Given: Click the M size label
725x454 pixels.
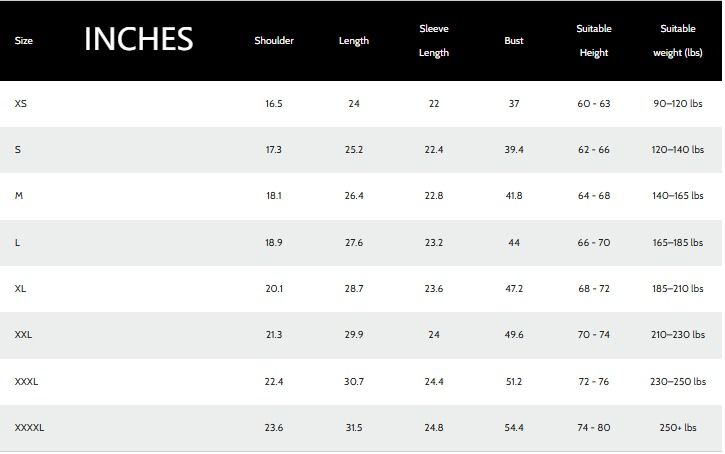Looking at the screenshot, I should tap(19, 196).
